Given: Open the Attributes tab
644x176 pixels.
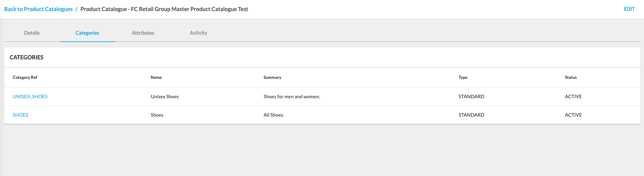Looking at the screenshot, I should [x=143, y=33].
